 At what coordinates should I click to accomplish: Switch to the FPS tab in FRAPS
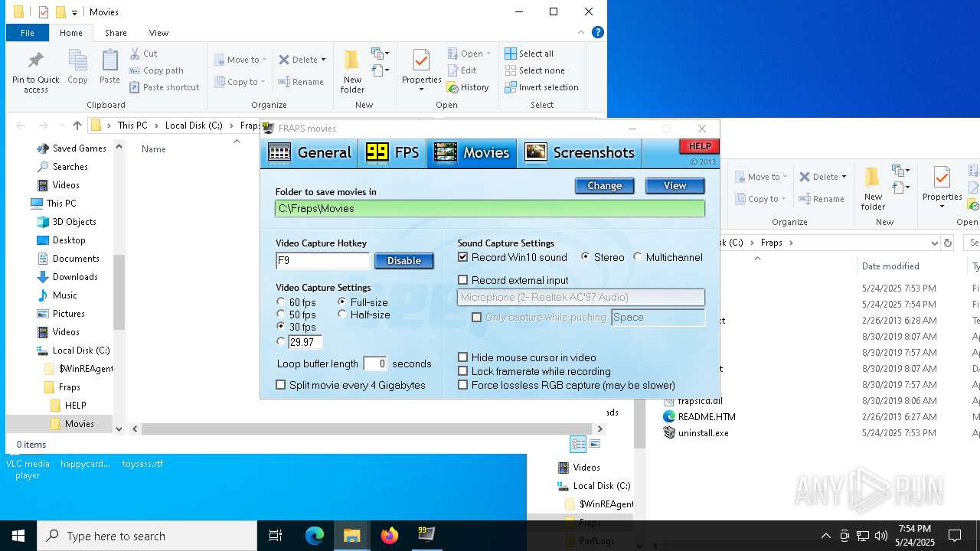click(x=392, y=153)
